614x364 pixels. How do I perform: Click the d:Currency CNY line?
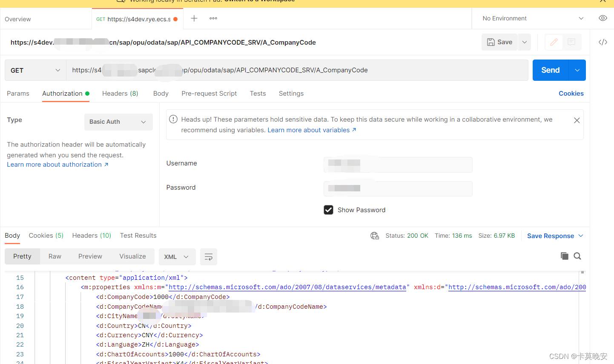[x=149, y=335]
